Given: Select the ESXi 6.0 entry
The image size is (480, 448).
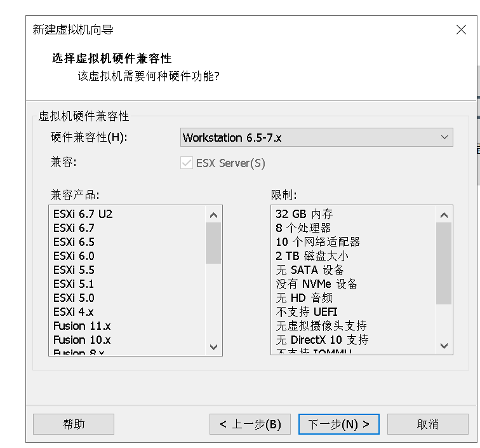Looking at the screenshot, I should 74,256.
